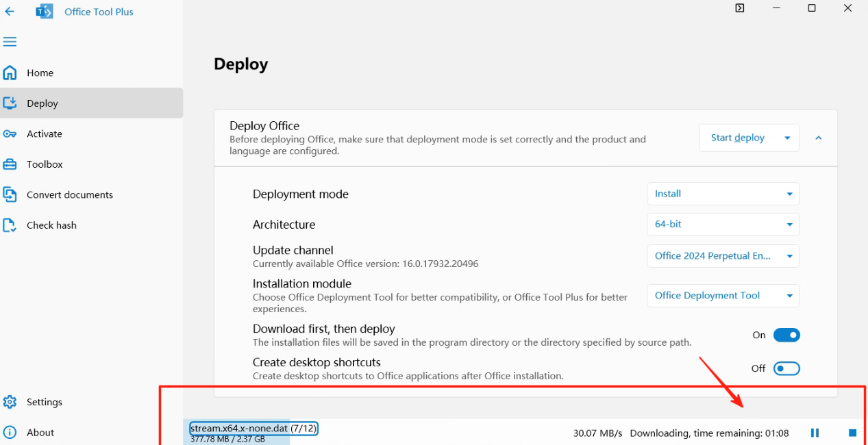
Task: Change the Update channel selection
Action: coord(723,256)
